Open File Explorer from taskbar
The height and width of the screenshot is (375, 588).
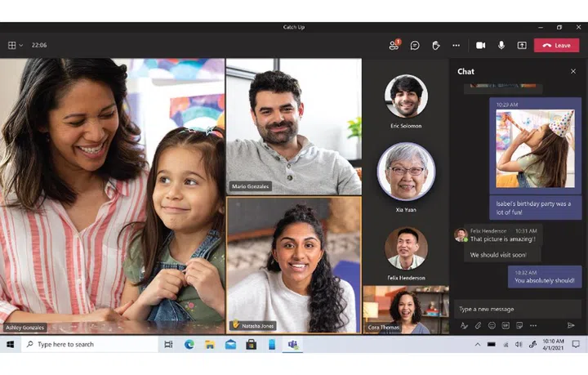210,344
